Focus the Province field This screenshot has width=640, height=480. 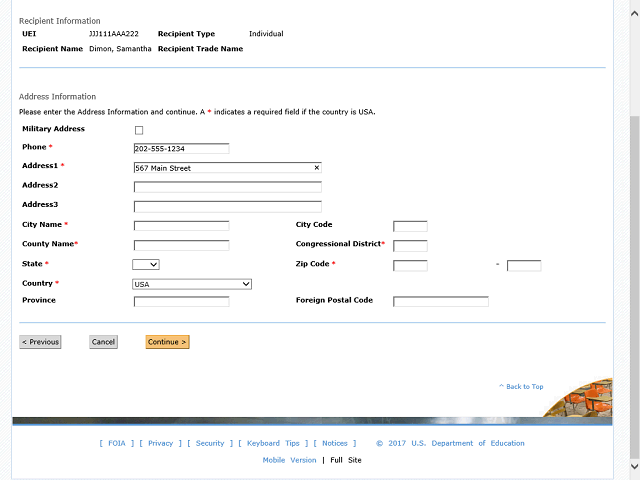[181, 302]
